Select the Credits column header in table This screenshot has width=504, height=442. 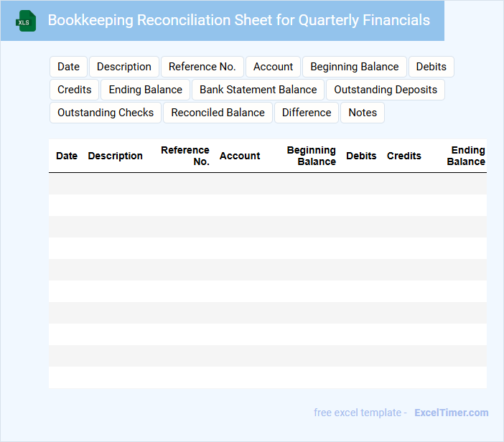(404, 156)
